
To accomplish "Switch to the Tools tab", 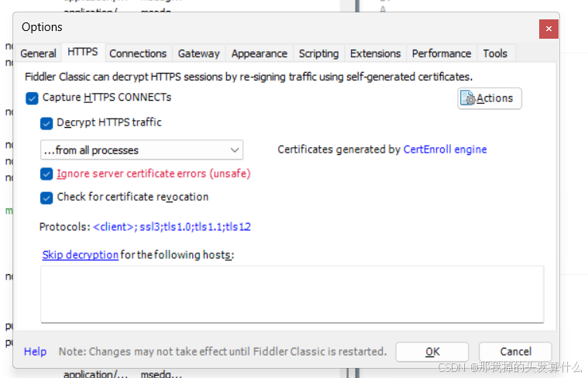I will click(x=495, y=53).
